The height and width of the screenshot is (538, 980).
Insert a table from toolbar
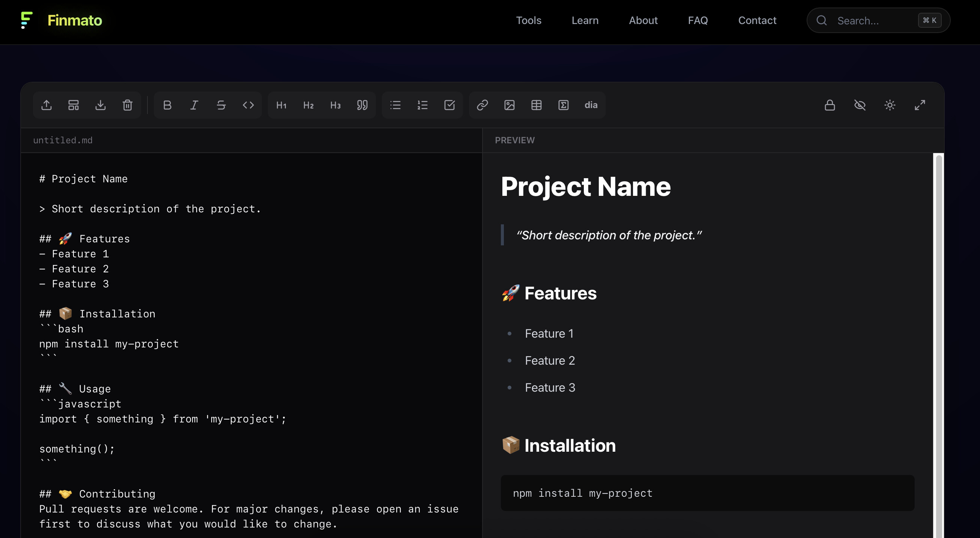[x=537, y=105]
